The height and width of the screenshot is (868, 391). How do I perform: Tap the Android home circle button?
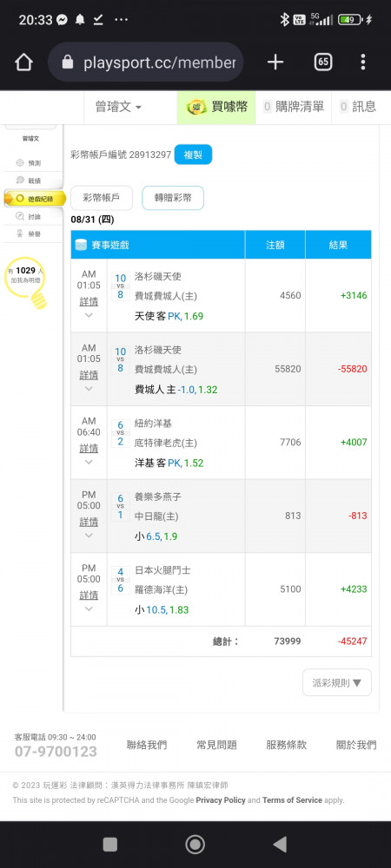click(195, 845)
